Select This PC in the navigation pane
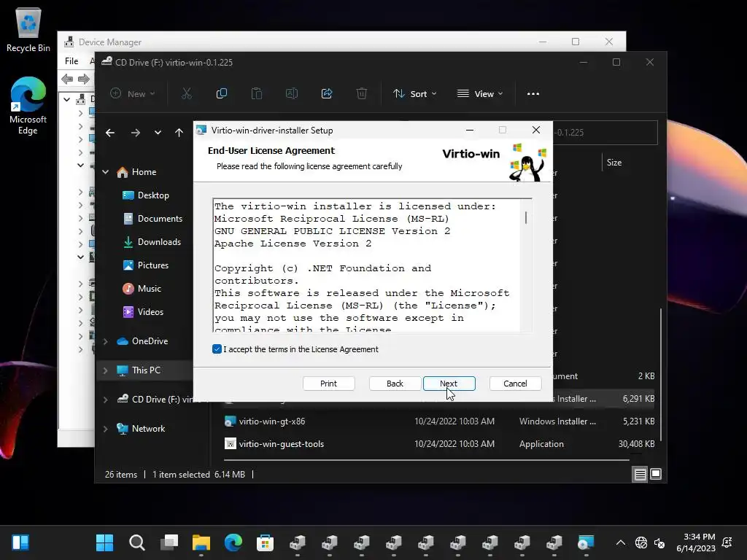Image resolution: width=747 pixels, height=560 pixels. point(139,370)
